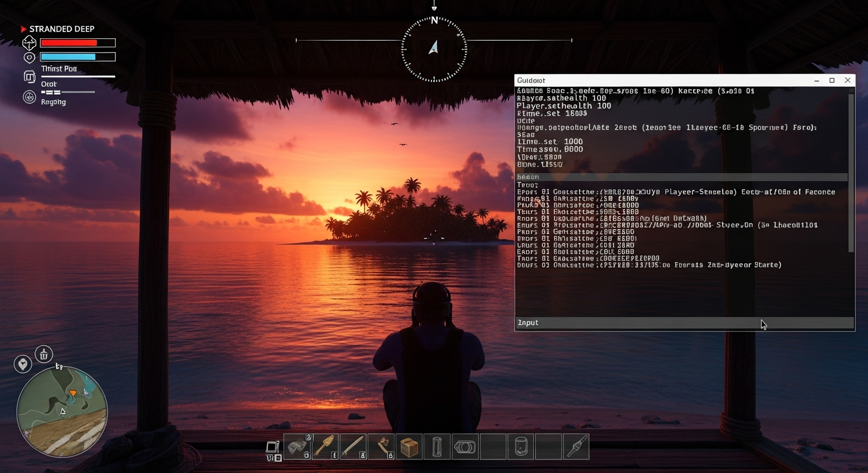Image resolution: width=868 pixels, height=473 pixels.
Task: Select the stone axe hotbar slot
Action: [x=382, y=445]
